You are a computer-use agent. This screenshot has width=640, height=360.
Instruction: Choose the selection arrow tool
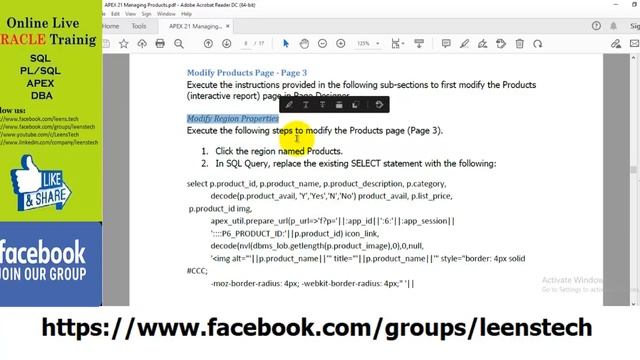(x=286, y=44)
